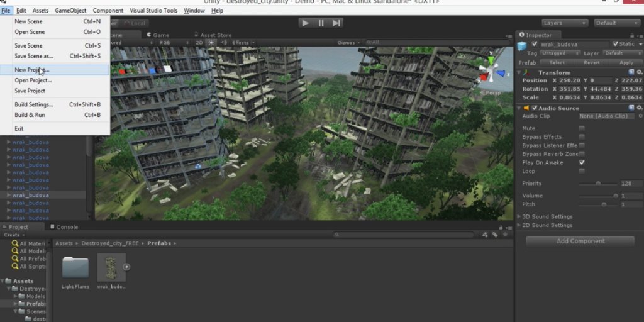Click the Prefab Select button
Image resolution: width=644 pixels, height=322 pixels.
(x=557, y=62)
